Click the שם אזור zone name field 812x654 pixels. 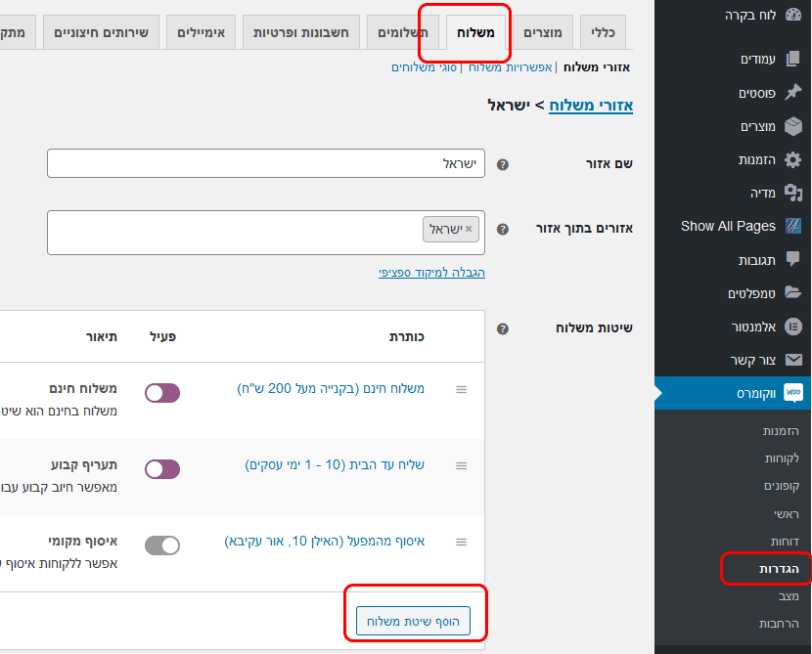(x=266, y=163)
